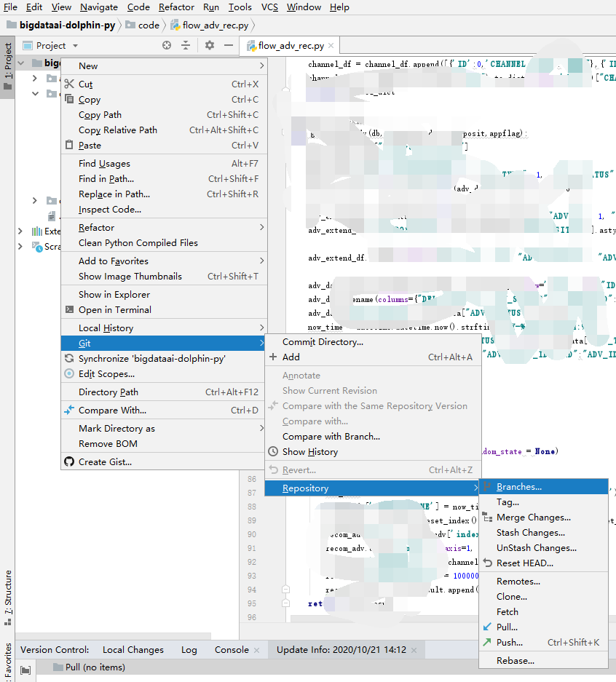
Task: Open the Project panel settings gear icon
Action: (208, 45)
